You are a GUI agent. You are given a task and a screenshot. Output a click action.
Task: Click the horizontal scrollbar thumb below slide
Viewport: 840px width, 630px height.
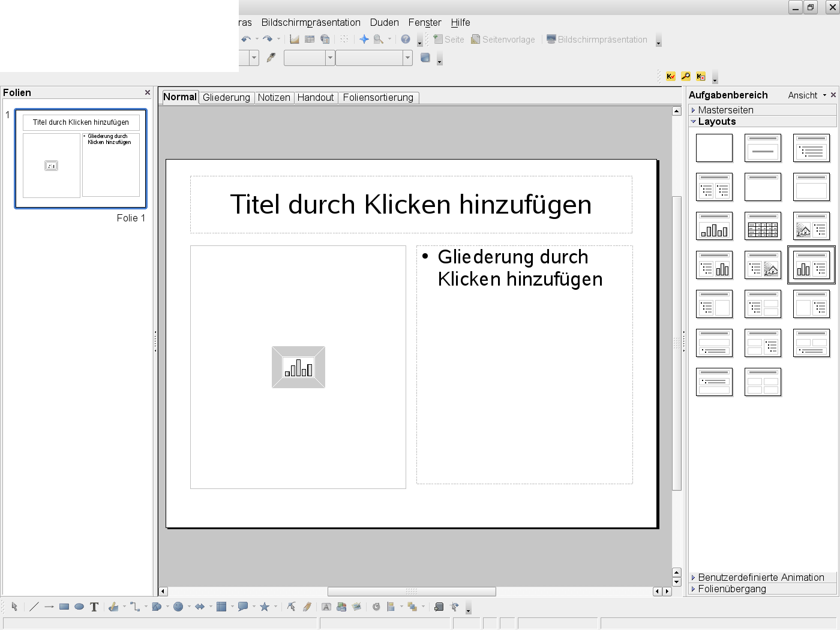(x=412, y=592)
